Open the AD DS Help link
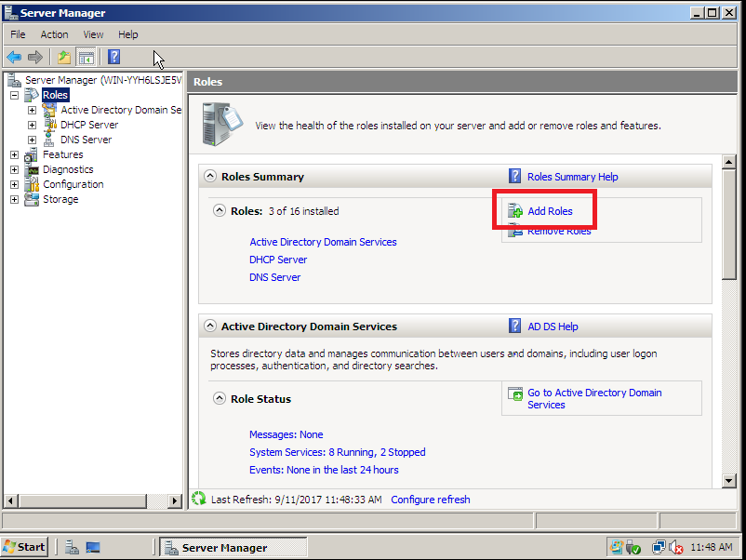The width and height of the screenshot is (746, 560). click(553, 327)
